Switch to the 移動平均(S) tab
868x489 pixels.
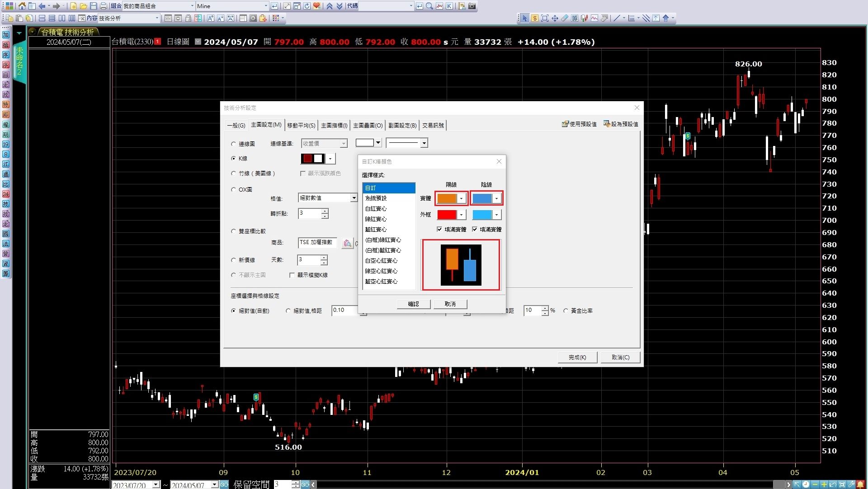click(301, 125)
